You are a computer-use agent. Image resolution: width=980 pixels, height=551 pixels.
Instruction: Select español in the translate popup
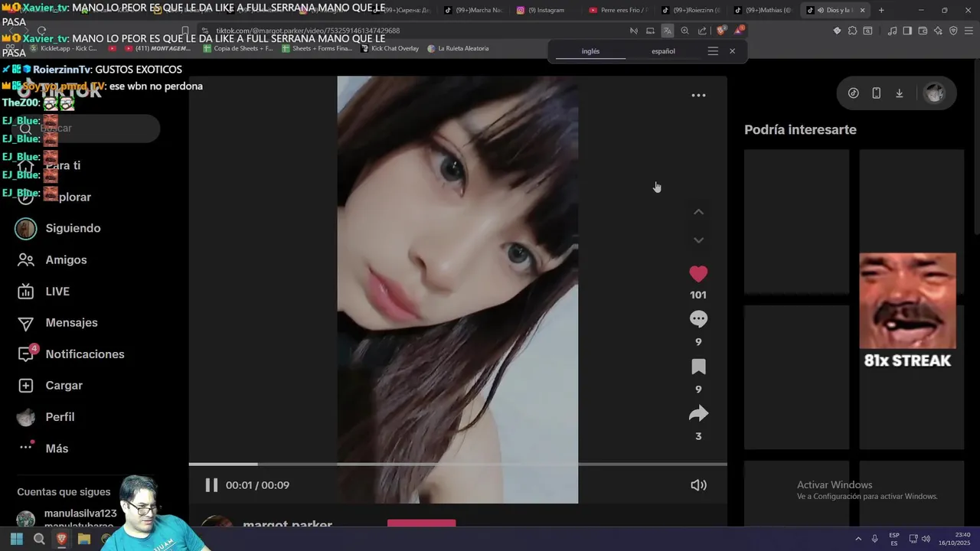tap(663, 51)
